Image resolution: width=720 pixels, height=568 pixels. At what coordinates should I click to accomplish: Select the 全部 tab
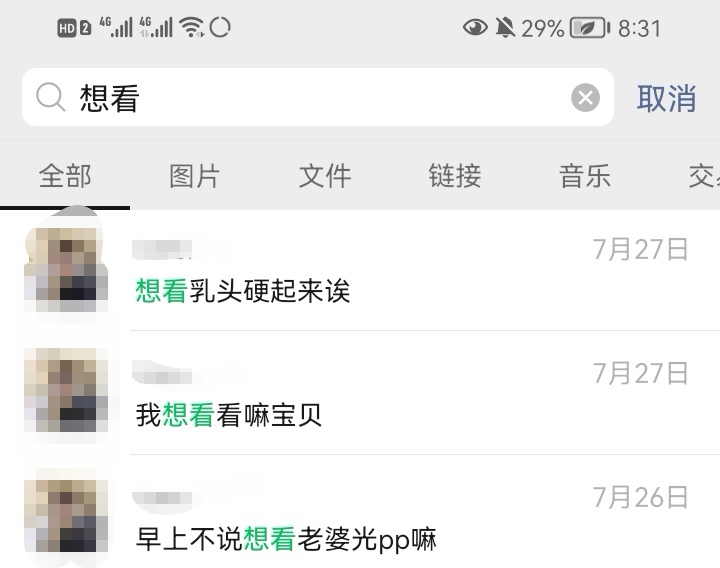pyautogui.click(x=65, y=176)
